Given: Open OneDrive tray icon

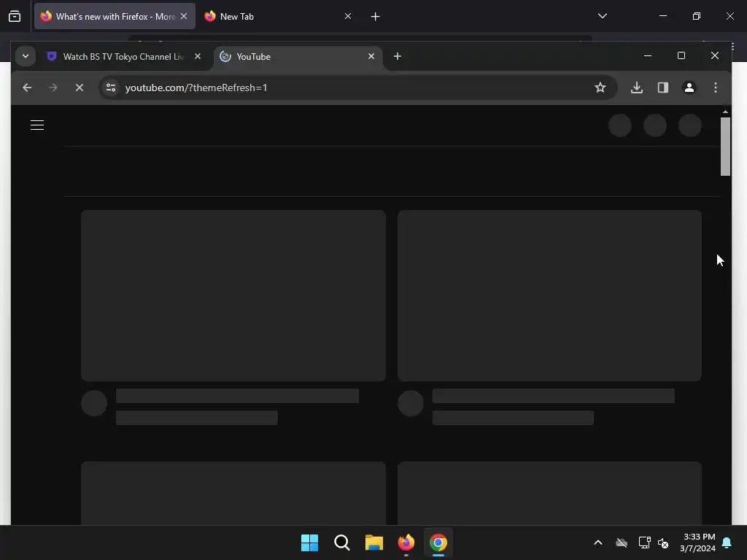Looking at the screenshot, I should coord(622,542).
